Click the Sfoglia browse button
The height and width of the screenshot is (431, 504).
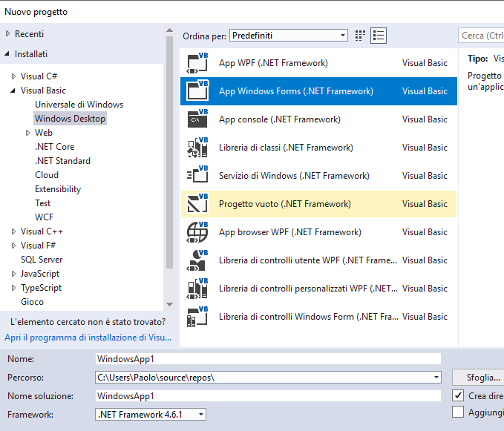(479, 378)
